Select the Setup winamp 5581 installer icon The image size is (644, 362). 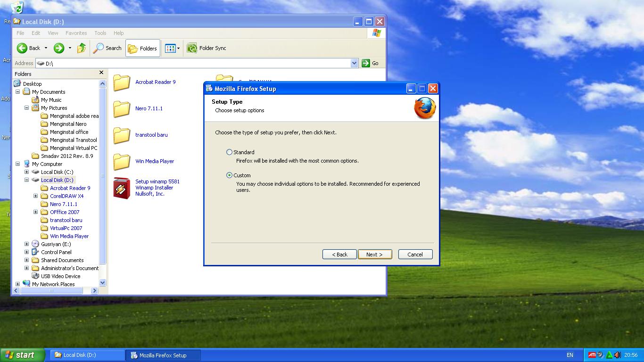[122, 188]
